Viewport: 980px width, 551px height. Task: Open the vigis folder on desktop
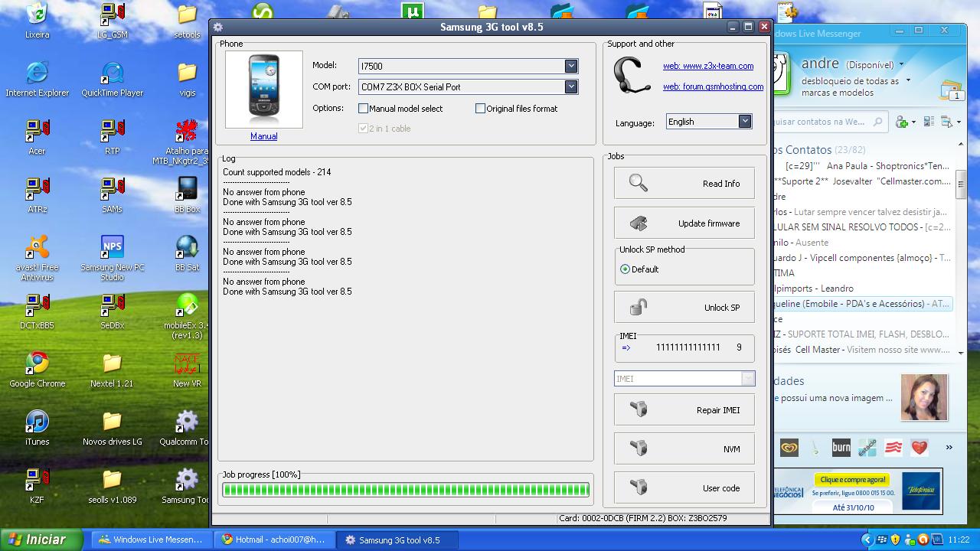(187, 79)
